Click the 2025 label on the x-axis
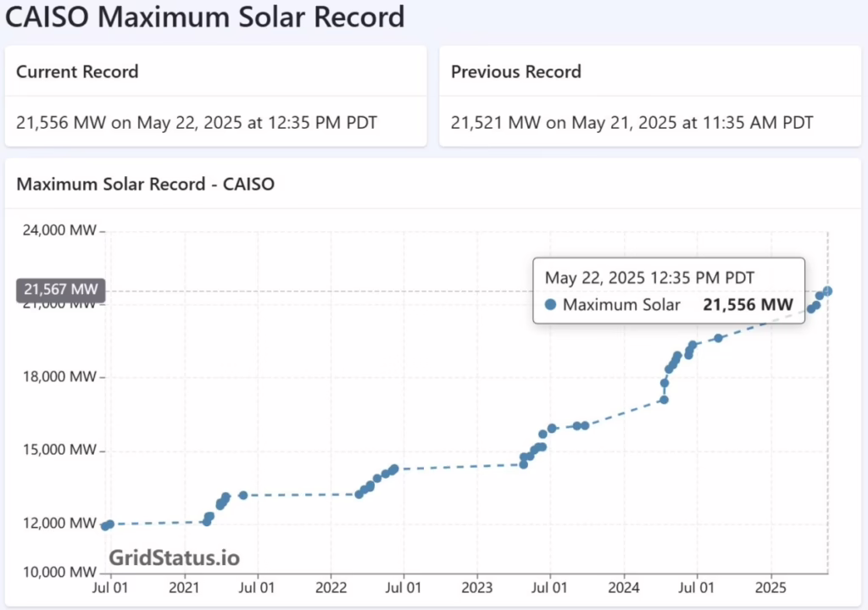Viewport: 868px width, 610px height. pos(771,587)
